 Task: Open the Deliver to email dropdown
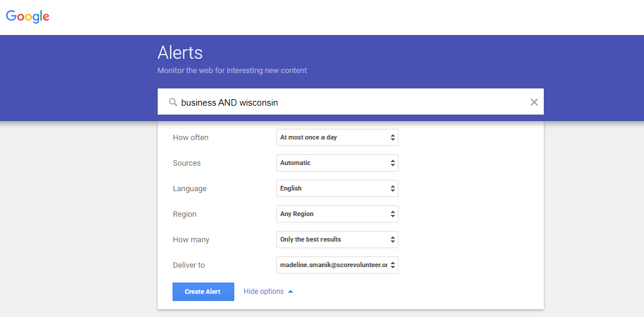(337, 265)
